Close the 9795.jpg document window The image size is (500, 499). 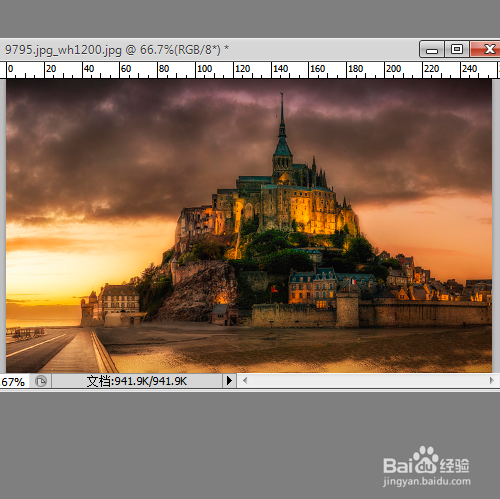point(485,50)
